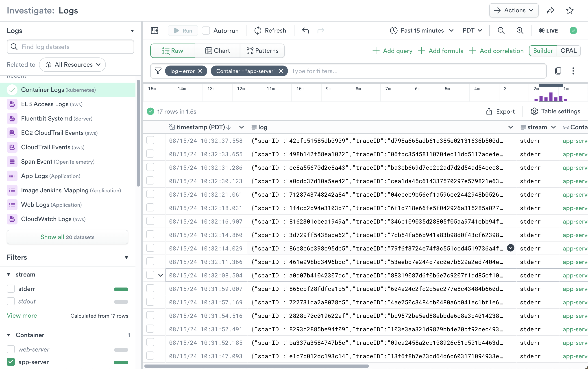Open Span Event dataset
This screenshot has height=369, width=588.
click(x=68, y=162)
